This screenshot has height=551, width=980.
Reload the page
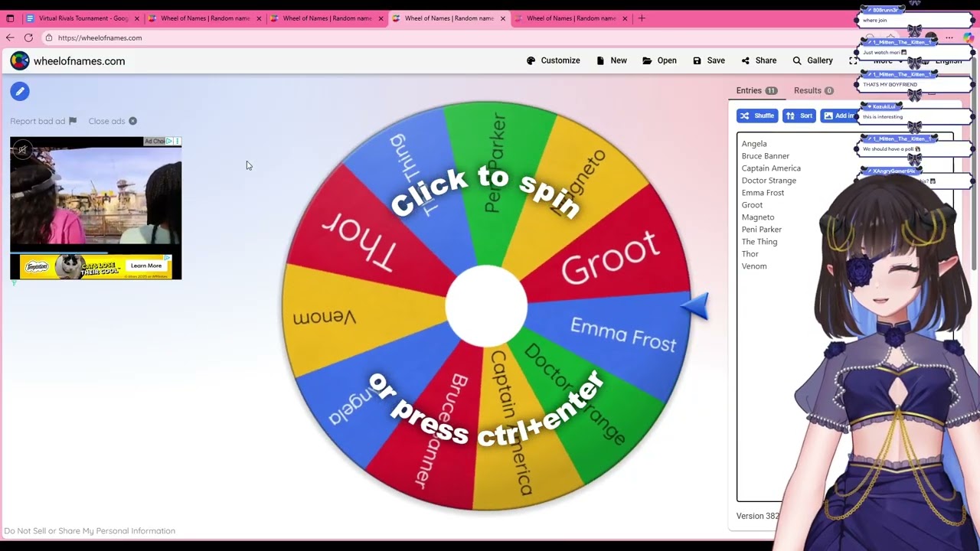(28, 37)
